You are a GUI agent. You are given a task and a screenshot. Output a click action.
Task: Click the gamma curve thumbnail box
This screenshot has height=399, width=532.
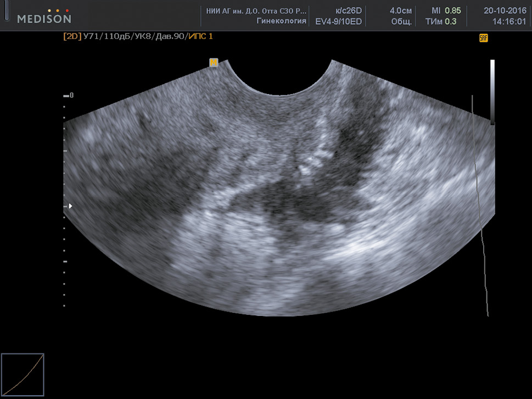(23, 375)
